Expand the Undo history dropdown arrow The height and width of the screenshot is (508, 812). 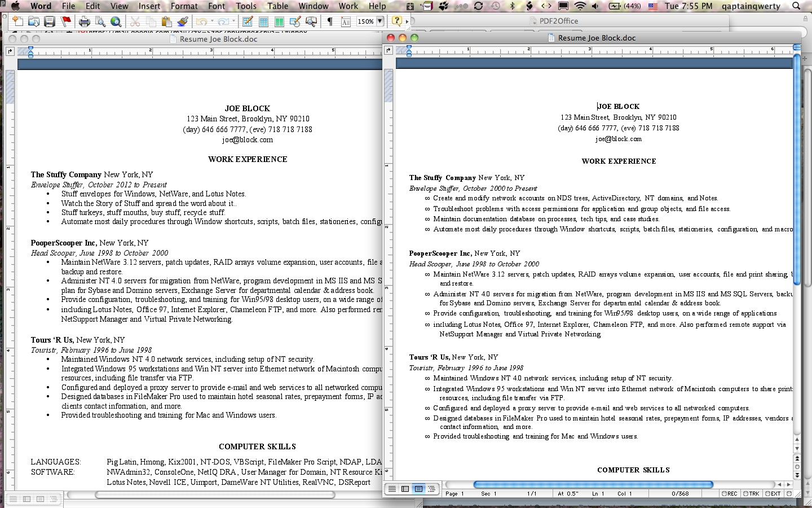211,21
